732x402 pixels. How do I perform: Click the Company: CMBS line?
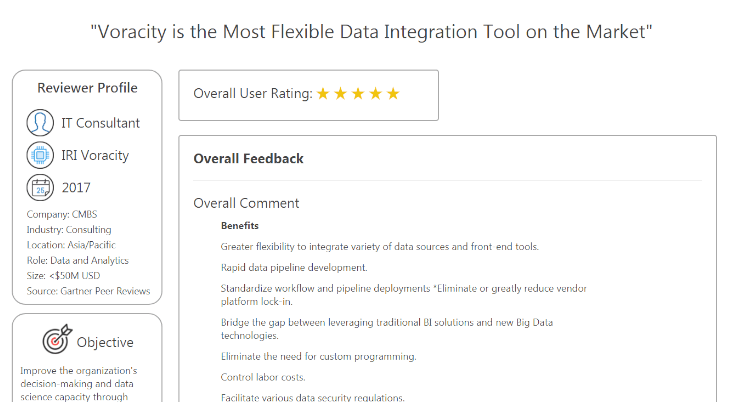pyautogui.click(x=62, y=214)
